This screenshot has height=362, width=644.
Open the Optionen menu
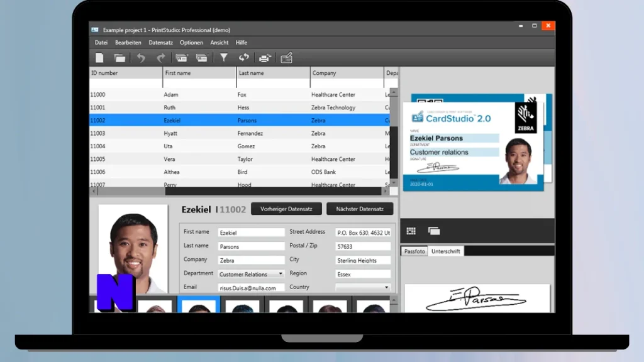(191, 42)
